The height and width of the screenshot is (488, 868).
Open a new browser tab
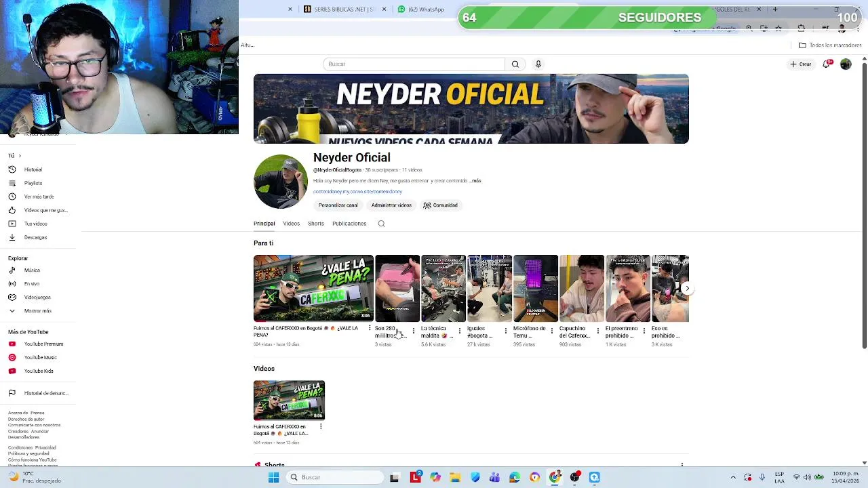tap(775, 9)
